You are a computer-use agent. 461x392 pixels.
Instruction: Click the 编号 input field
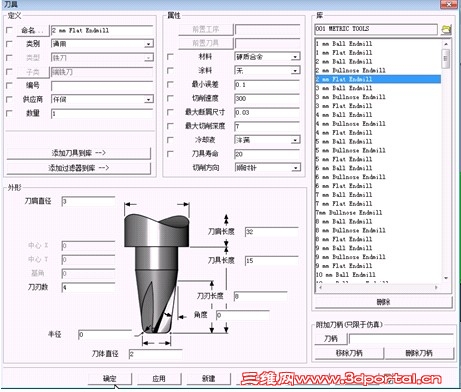pyautogui.click(x=102, y=86)
